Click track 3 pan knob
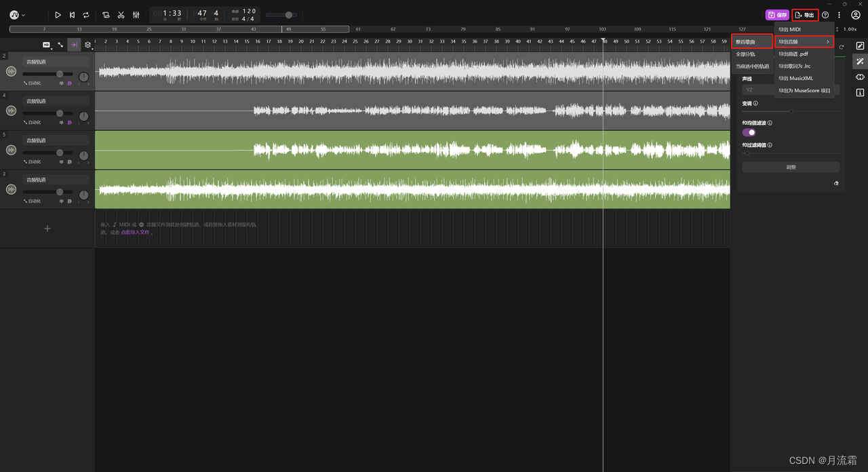868x472 pixels. click(83, 195)
